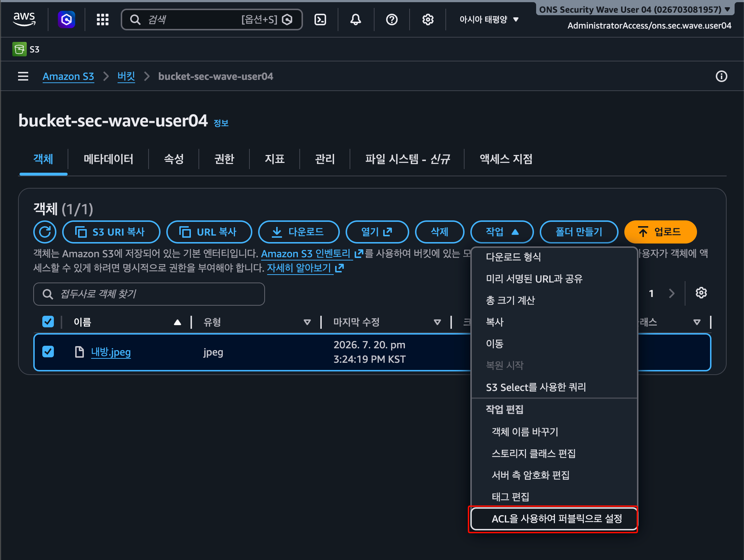Image resolution: width=744 pixels, height=560 pixels.
Task: Switch to the 객체 tab
Action: point(43,159)
